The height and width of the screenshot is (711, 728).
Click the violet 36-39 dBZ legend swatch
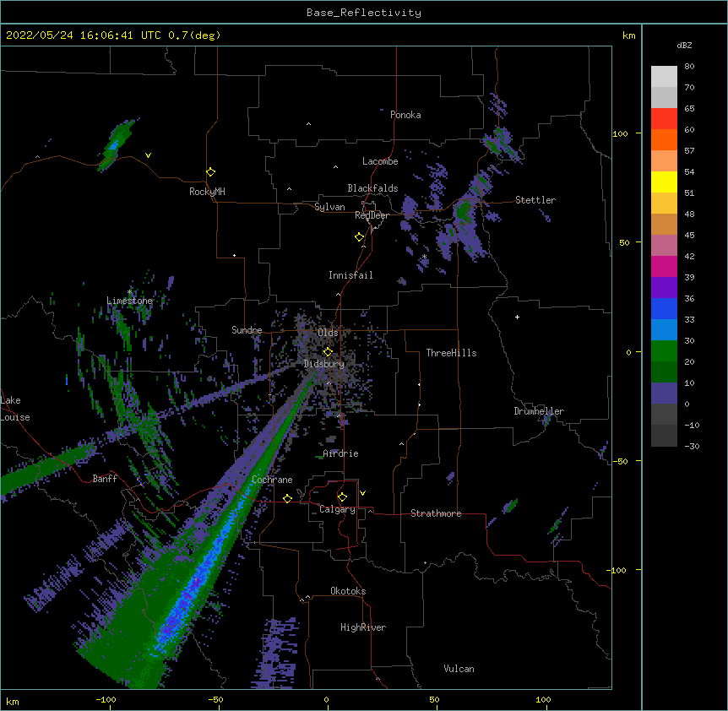664,288
